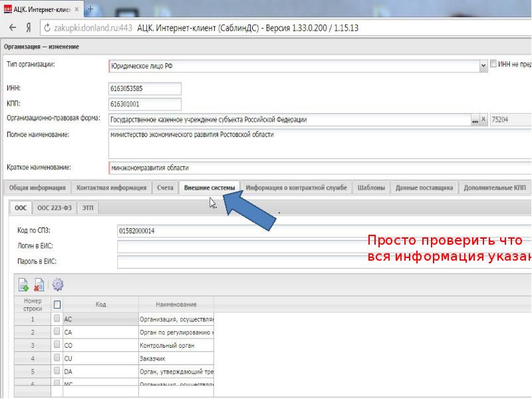The image size is (532, 399).
Task: Open the Дополнительные КПП tab
Action: [x=494, y=188]
